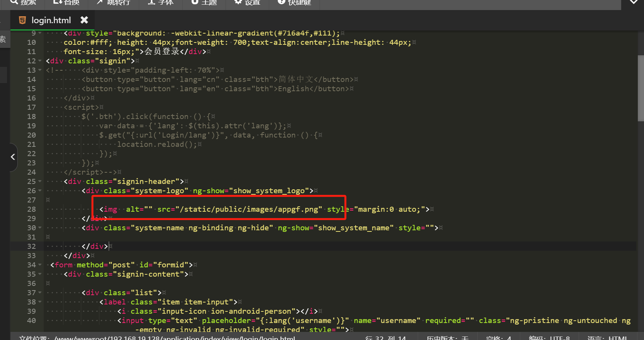
Task: Expand the toolbar chevron at top right
Action: [x=634, y=2]
